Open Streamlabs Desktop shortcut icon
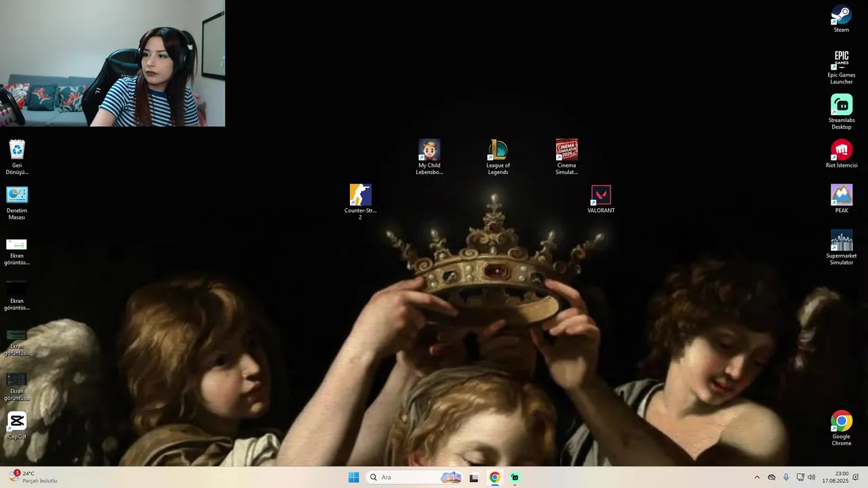This screenshot has width=868, height=488. [x=842, y=112]
